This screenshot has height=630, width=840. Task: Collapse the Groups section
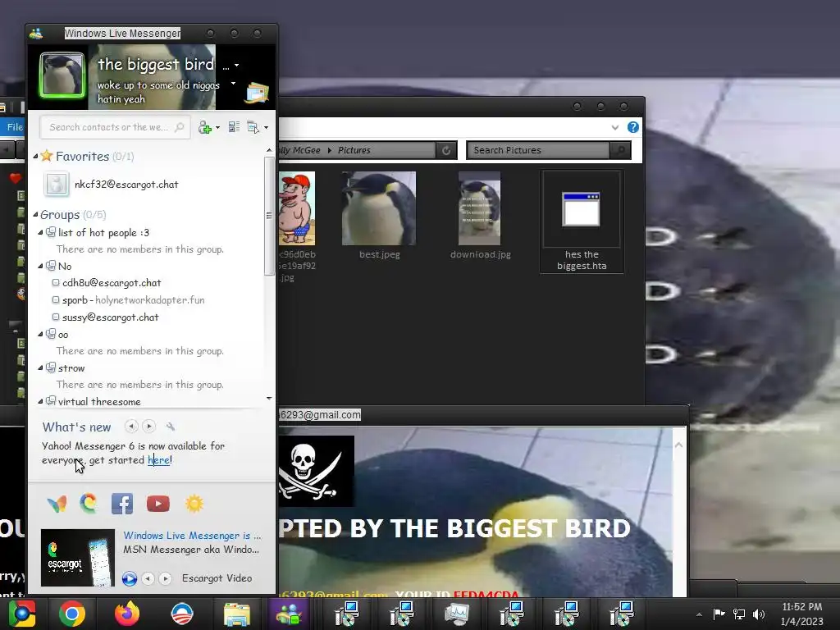[x=35, y=215]
